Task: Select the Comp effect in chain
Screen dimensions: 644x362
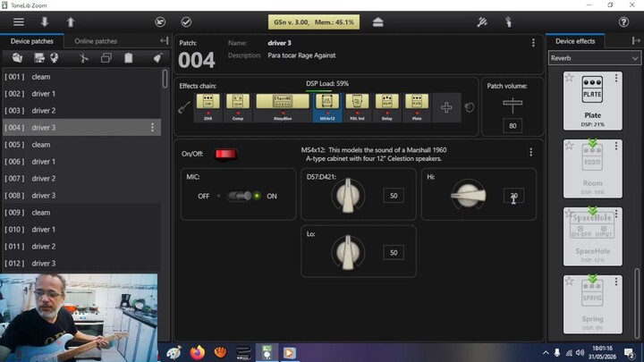Action: (238, 107)
